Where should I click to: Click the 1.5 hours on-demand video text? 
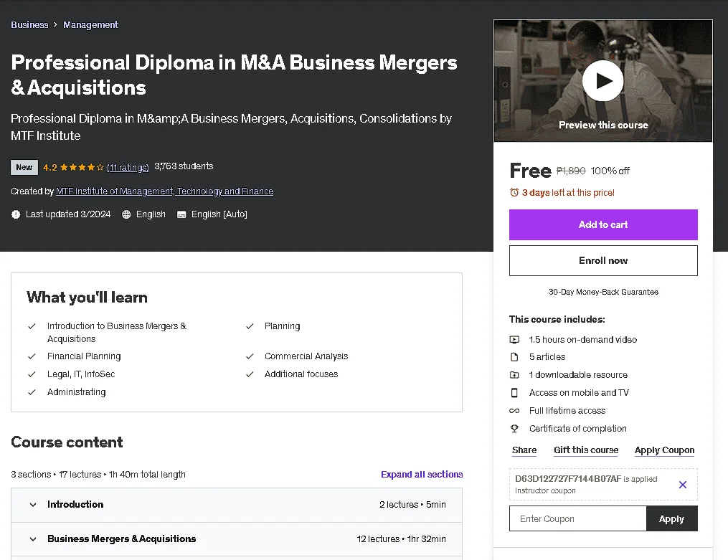(x=582, y=340)
